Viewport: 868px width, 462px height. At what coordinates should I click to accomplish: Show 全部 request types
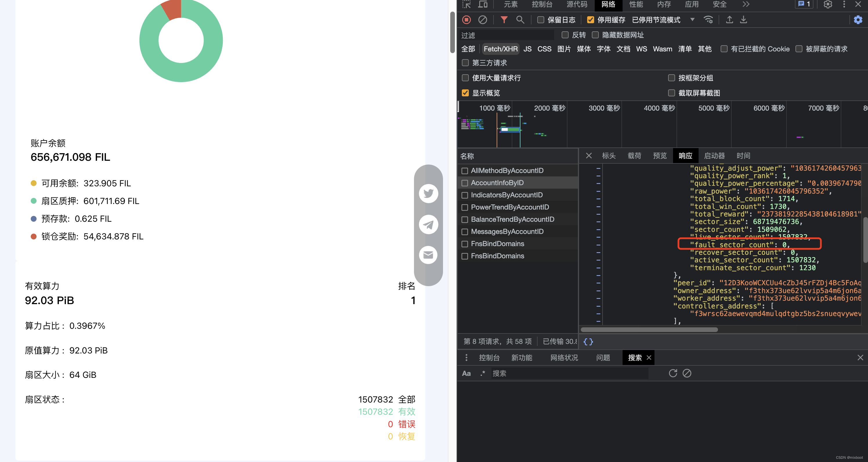point(468,49)
